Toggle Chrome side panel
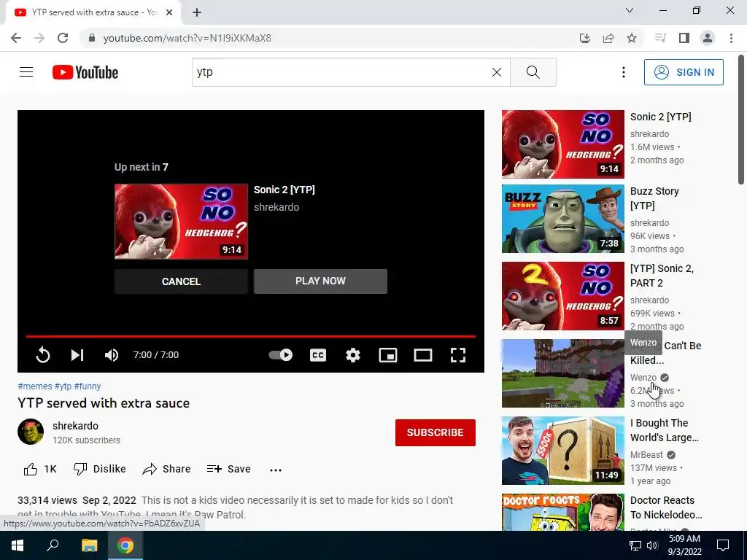747x560 pixels. tap(684, 38)
